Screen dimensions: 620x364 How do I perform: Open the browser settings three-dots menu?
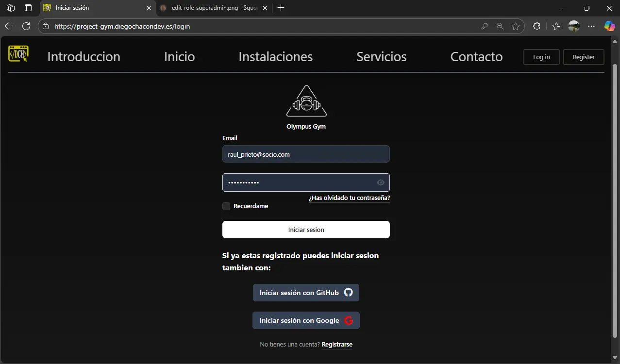point(591,26)
